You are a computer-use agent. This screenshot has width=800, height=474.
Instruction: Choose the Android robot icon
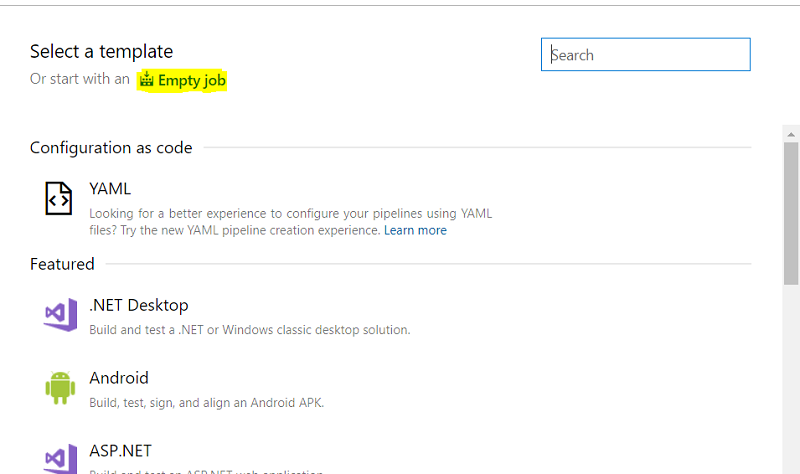[x=59, y=388]
